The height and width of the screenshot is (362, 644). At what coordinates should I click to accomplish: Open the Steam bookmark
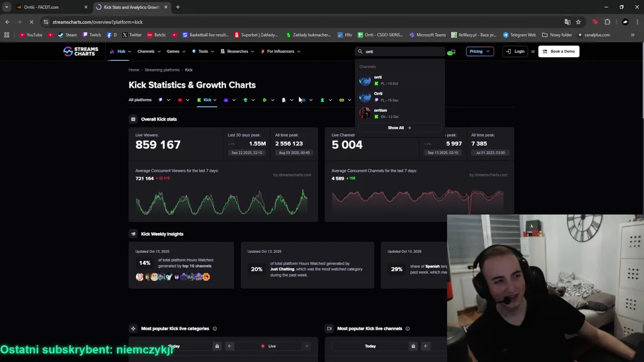(67, 35)
